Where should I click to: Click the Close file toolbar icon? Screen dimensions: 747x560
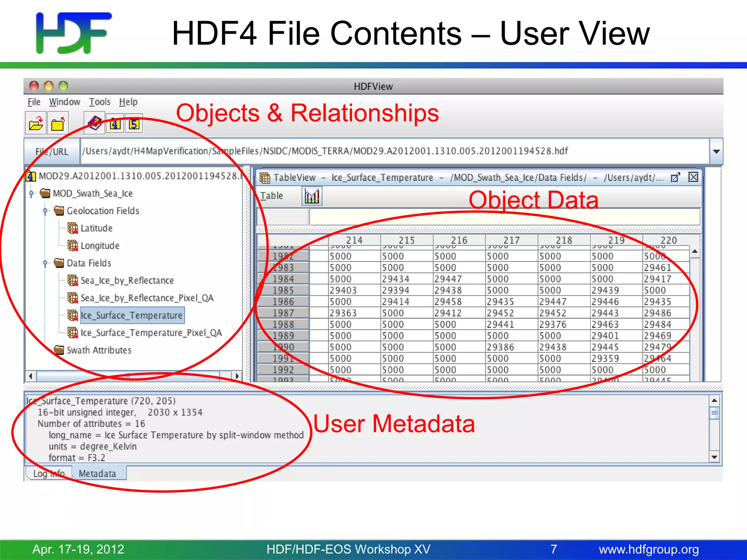click(x=58, y=124)
